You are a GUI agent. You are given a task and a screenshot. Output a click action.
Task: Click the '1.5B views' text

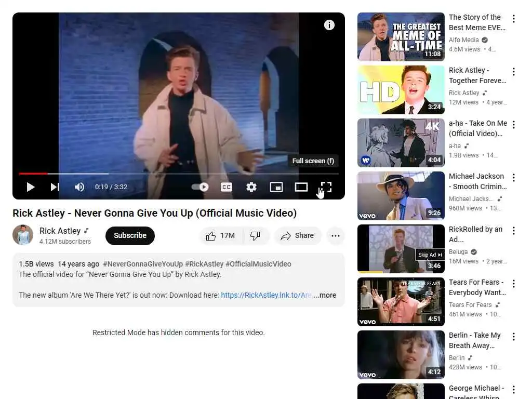[x=36, y=264]
